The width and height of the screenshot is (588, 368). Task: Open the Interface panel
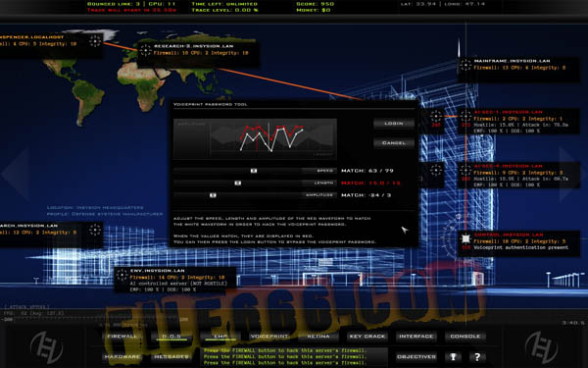coord(416,336)
